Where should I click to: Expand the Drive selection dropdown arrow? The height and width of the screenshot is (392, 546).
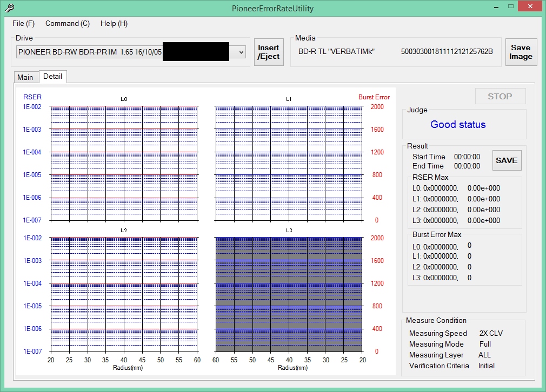point(241,52)
